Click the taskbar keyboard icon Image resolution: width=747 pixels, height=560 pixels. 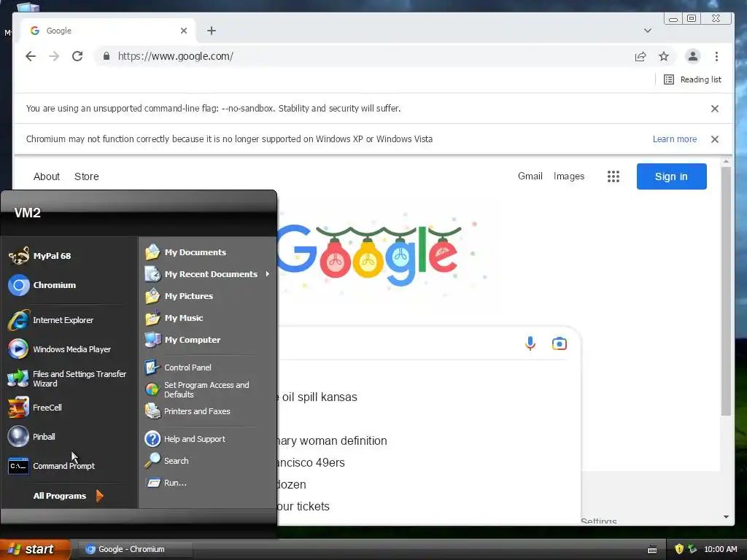point(652,550)
